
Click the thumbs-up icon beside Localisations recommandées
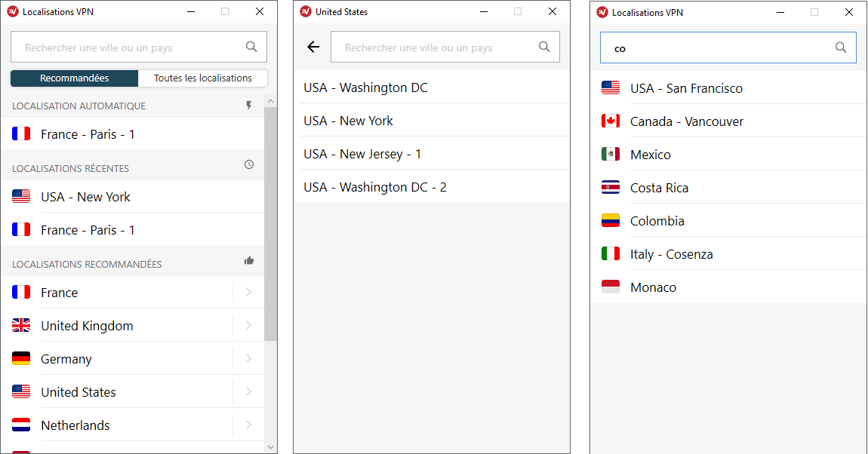[x=249, y=260]
